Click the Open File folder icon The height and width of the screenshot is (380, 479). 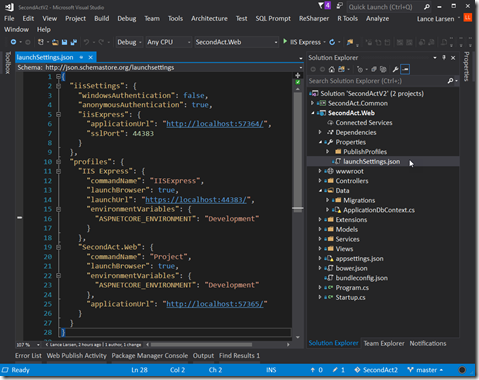click(x=55, y=42)
